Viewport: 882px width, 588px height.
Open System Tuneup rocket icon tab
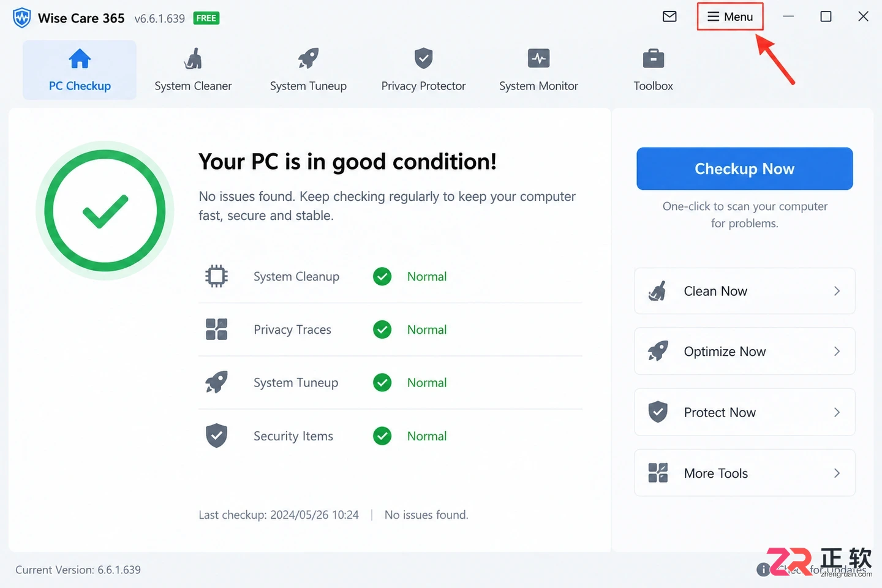point(308,59)
